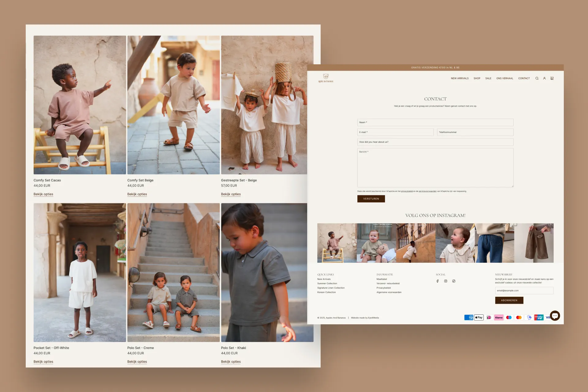The width and height of the screenshot is (588, 392).
Task: Focus the Telefoonnummer input field
Action: click(475, 132)
